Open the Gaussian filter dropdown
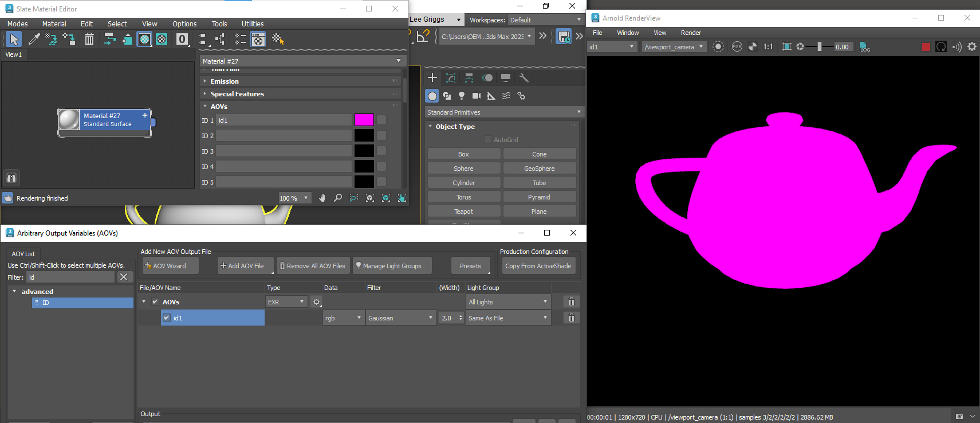980x423 pixels. coord(401,318)
